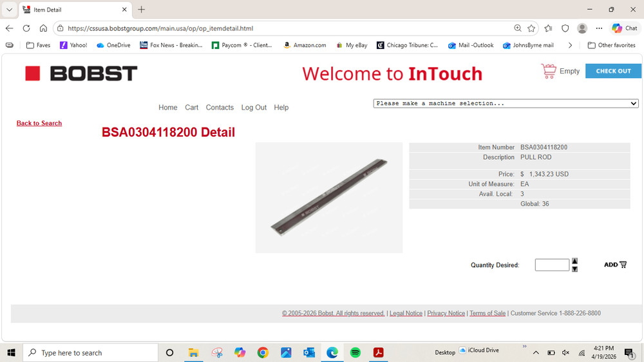644x362 pixels.
Task: Open Amazon.com bookmark
Action: (x=305, y=45)
